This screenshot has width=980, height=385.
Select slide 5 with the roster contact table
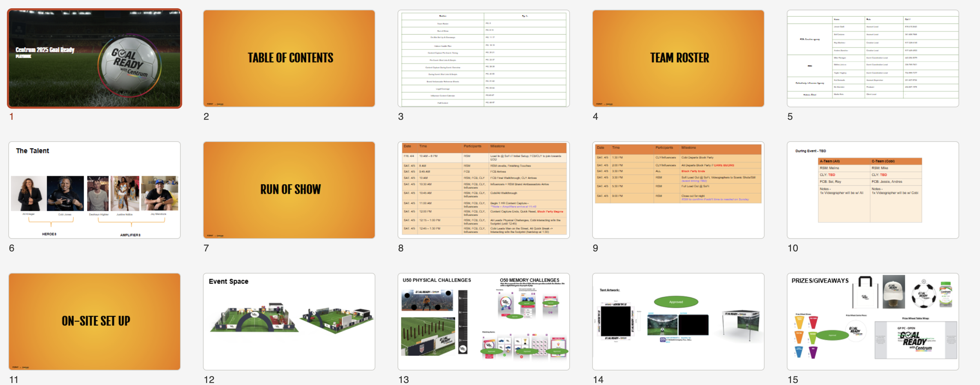(873, 58)
